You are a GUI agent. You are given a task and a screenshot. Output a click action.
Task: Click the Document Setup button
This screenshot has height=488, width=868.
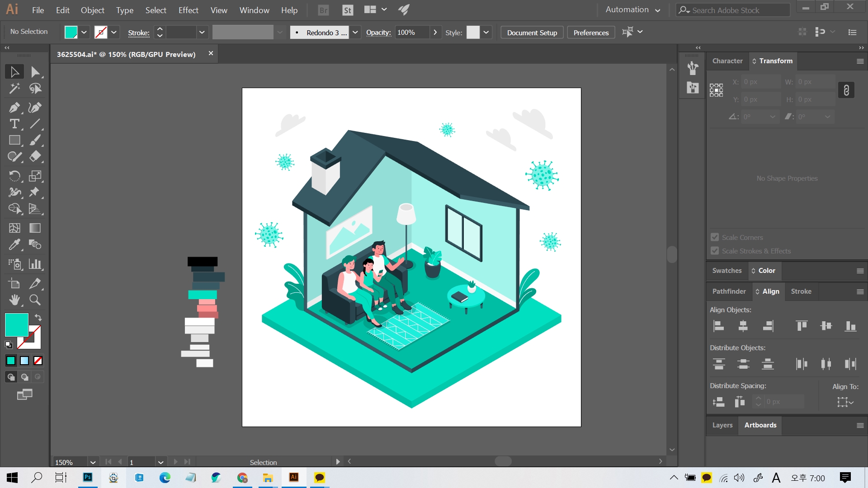coord(532,33)
